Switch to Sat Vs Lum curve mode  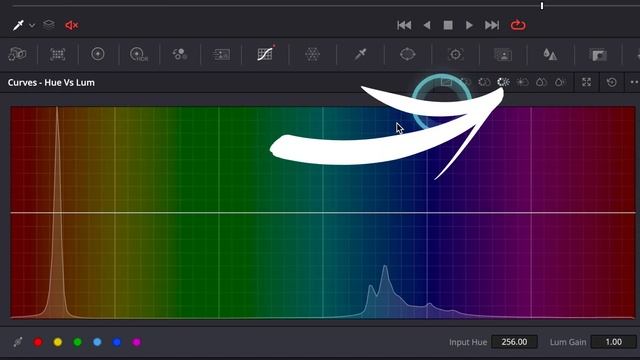click(560, 82)
